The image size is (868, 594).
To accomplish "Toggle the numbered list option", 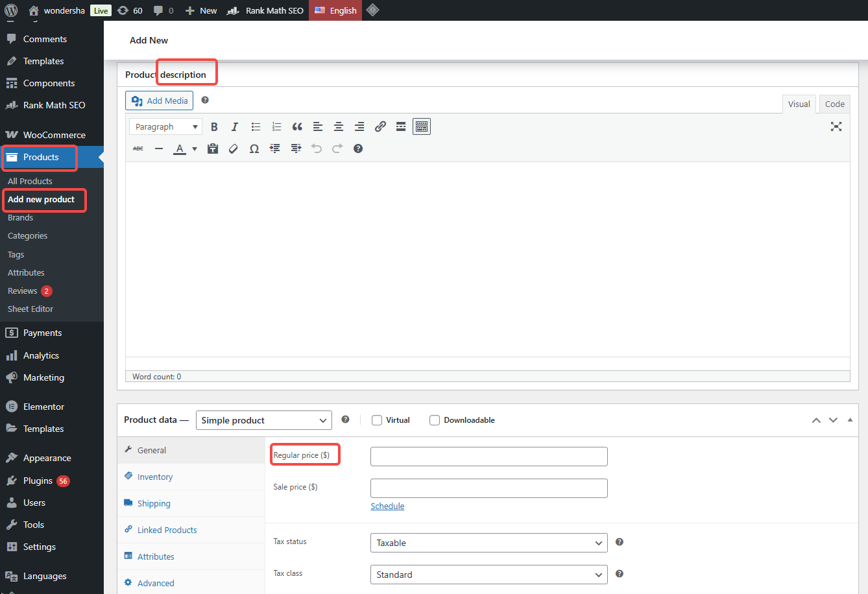I will (276, 126).
